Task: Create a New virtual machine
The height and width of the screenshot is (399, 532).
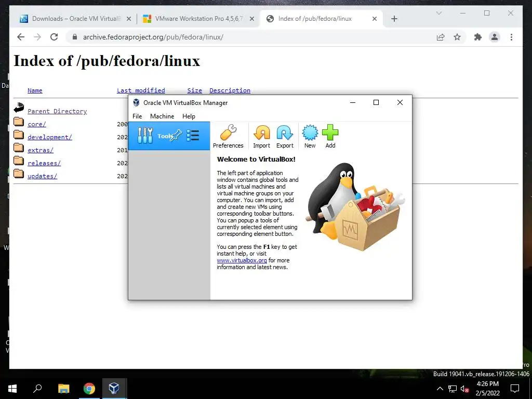Action: pos(310,136)
